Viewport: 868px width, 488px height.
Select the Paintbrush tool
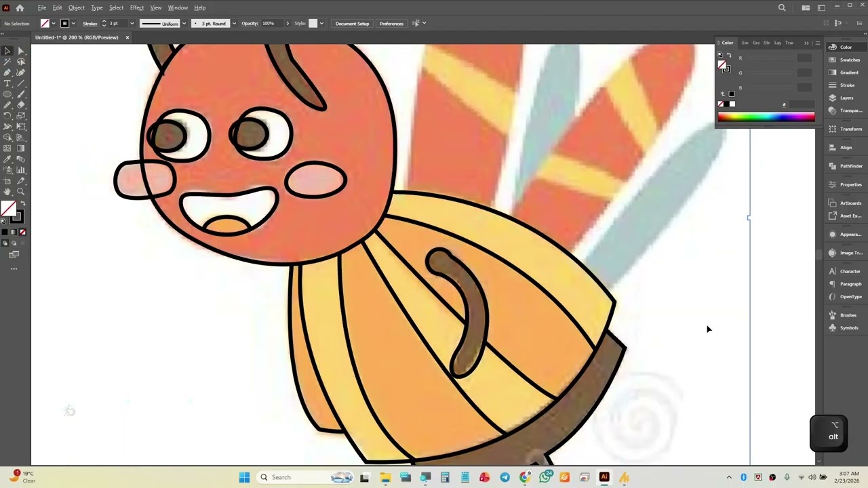pyautogui.click(x=21, y=94)
